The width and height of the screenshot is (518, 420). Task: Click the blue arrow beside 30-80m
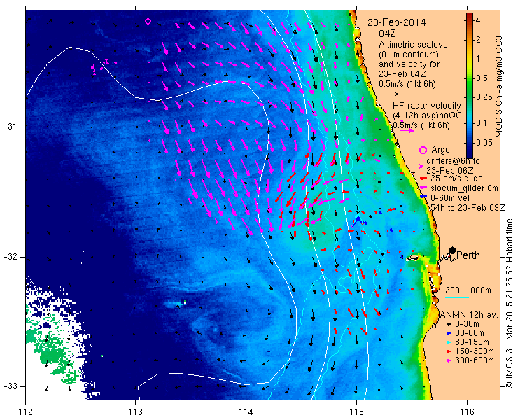[x=448, y=333]
